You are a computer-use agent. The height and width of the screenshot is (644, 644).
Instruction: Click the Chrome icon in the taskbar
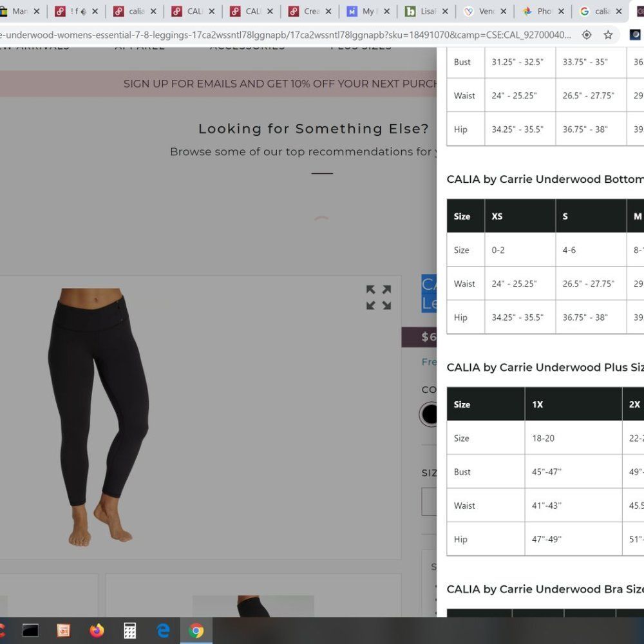(196, 630)
